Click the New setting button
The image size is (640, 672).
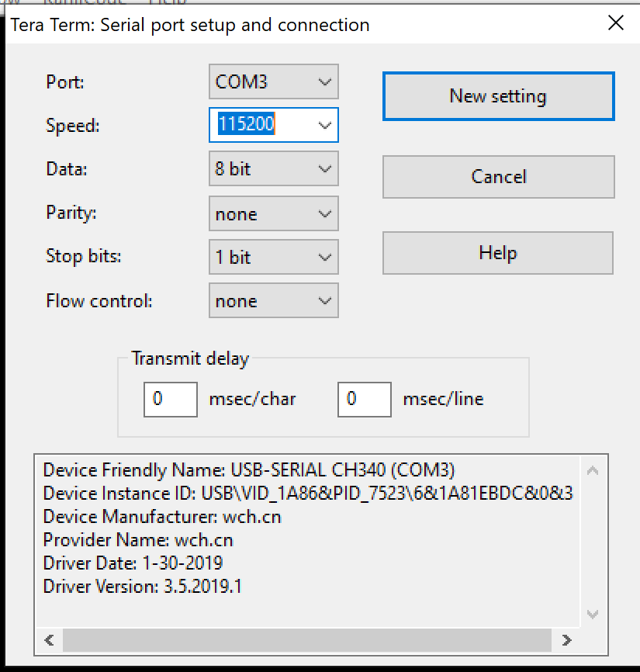499,96
